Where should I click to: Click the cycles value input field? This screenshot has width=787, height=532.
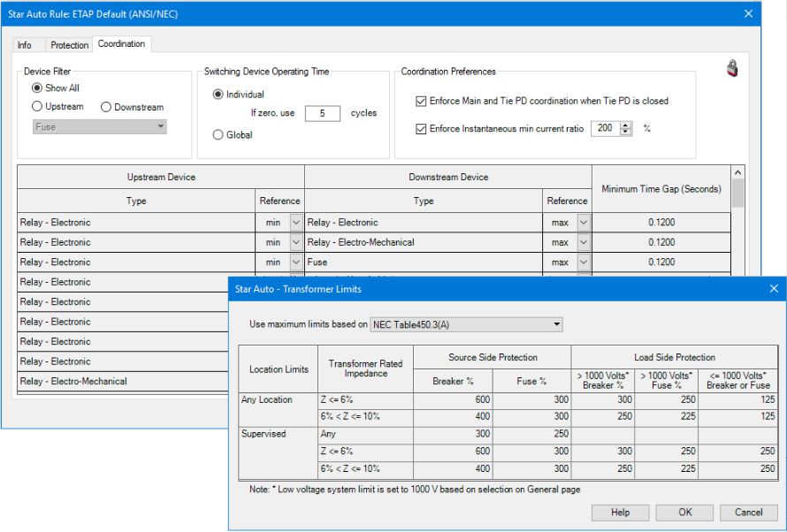[x=323, y=113]
